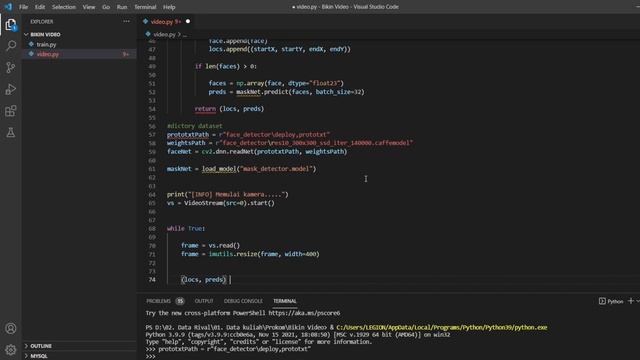640x360 pixels.
Task: Open the Selection menu
Action: click(x=64, y=7)
